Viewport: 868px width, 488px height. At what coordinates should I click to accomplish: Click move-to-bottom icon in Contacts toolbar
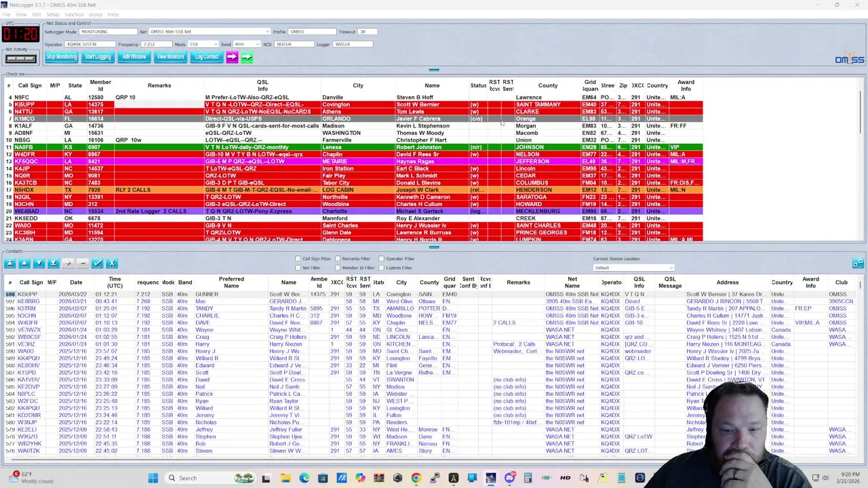53,263
